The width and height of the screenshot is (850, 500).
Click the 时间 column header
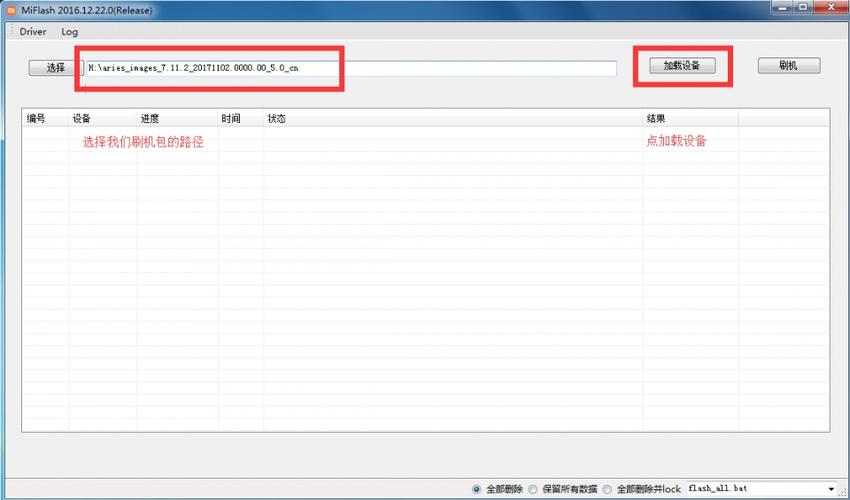[241, 118]
